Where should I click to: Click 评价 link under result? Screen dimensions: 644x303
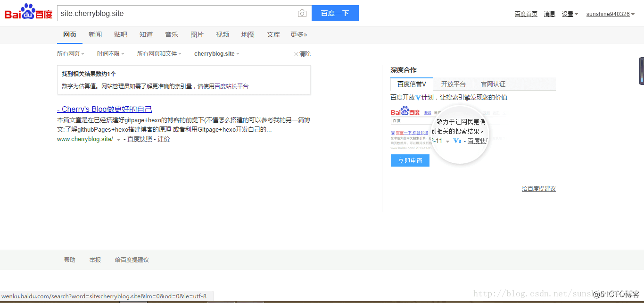coord(164,139)
